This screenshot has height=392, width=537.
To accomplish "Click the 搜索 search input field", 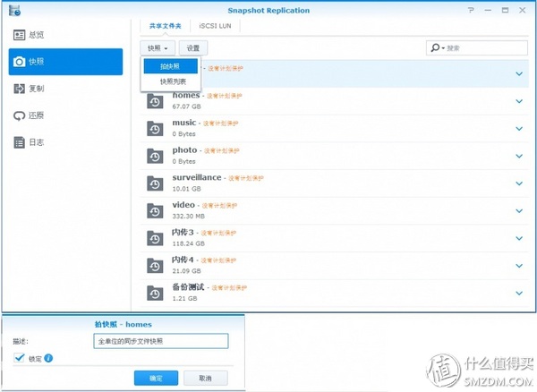I will (x=477, y=47).
